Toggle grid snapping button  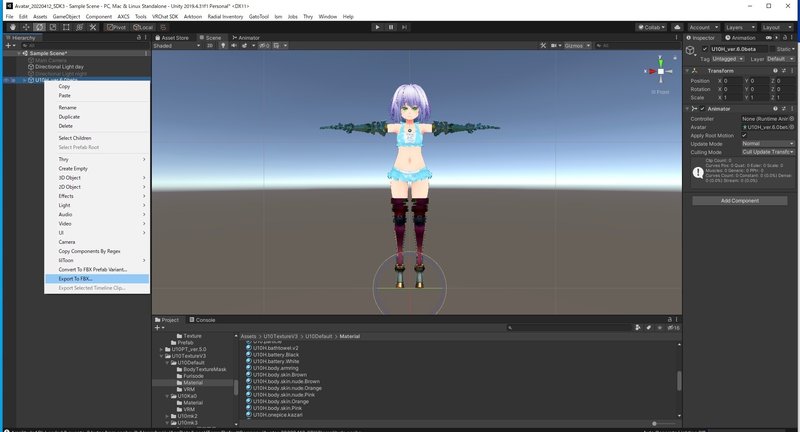coord(163,27)
